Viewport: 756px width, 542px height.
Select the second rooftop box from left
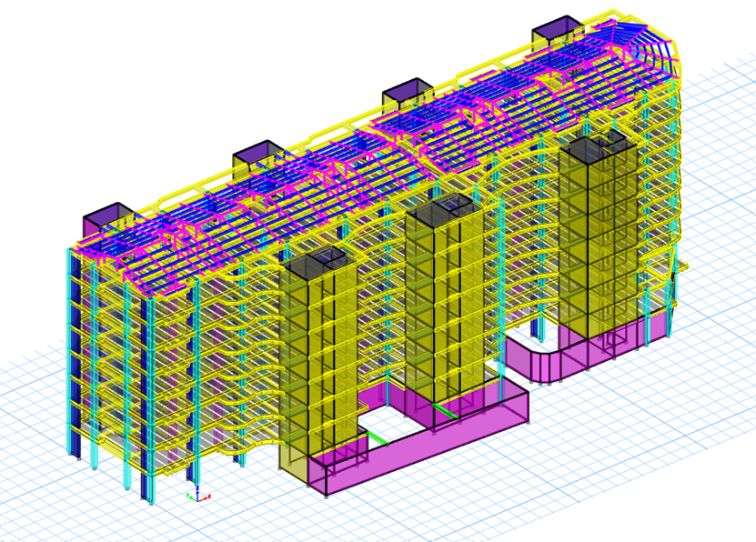[x=257, y=158]
